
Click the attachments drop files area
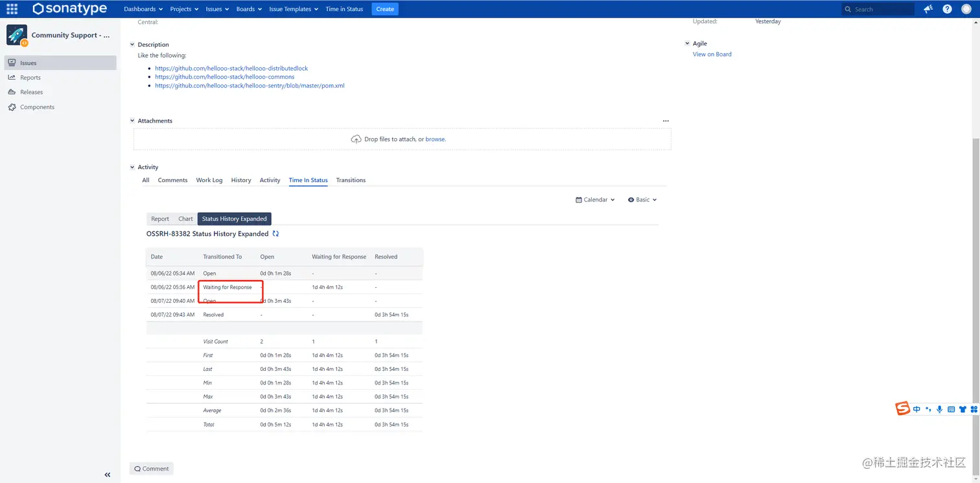[x=402, y=139]
